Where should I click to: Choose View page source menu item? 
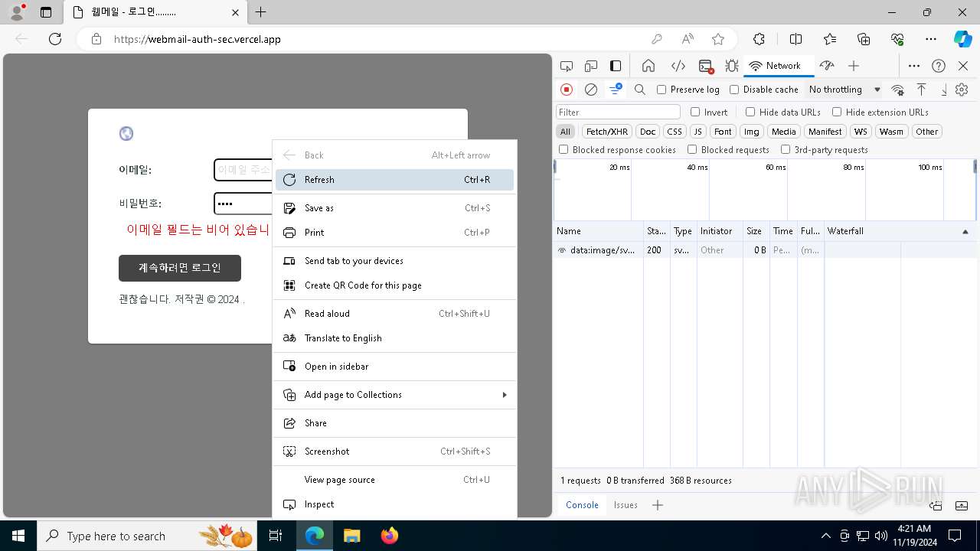[394, 480]
